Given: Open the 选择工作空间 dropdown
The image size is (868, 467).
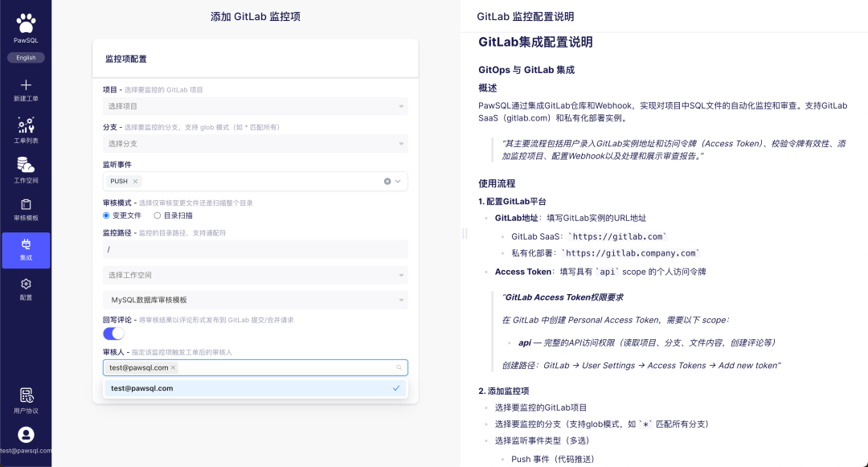Looking at the screenshot, I should [256, 275].
